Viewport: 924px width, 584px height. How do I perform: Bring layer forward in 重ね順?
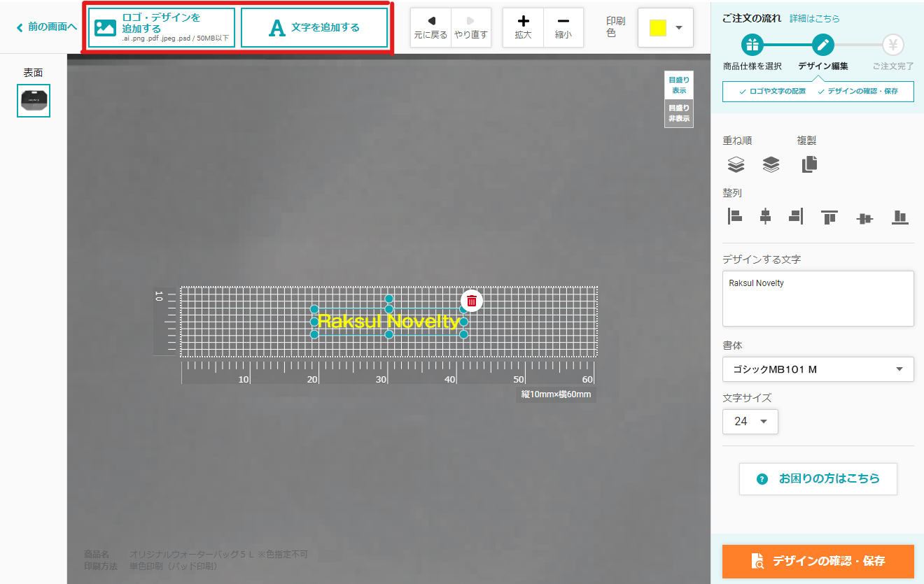[x=736, y=164]
